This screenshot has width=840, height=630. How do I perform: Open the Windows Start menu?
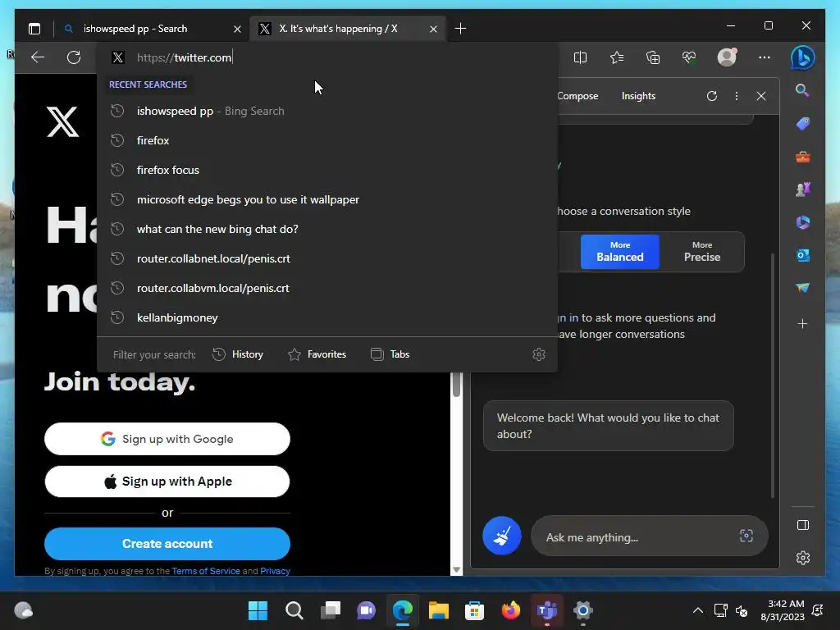coord(258,610)
